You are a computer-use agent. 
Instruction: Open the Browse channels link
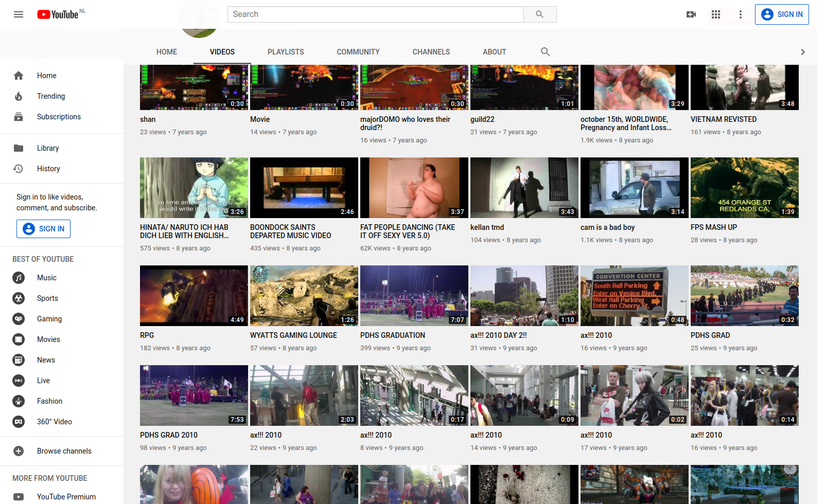coord(62,451)
